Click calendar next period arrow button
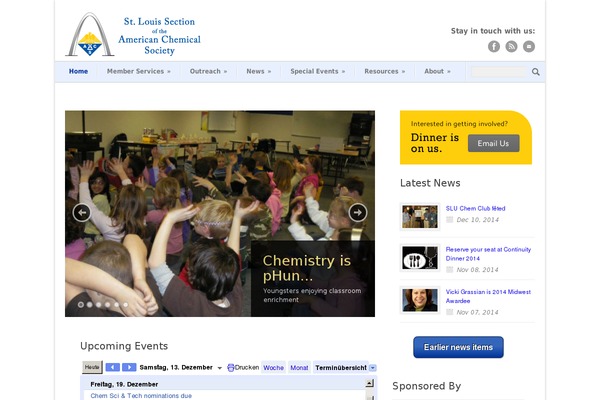 coord(129,367)
